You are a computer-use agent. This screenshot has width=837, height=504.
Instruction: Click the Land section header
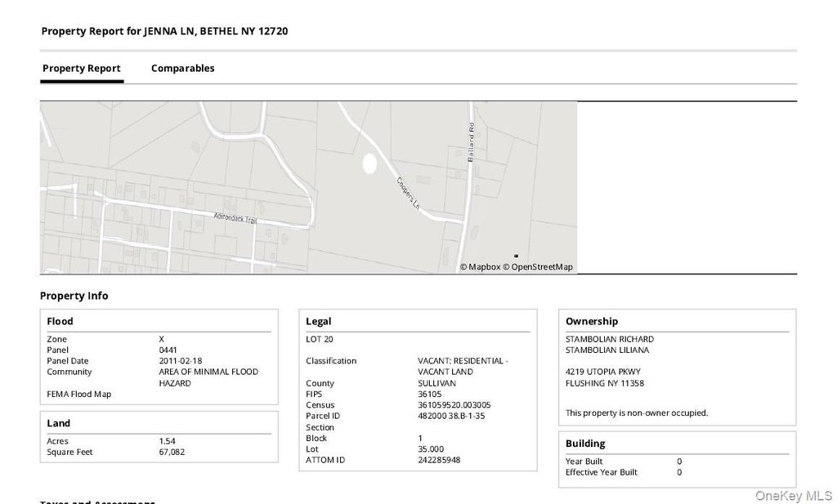58,423
